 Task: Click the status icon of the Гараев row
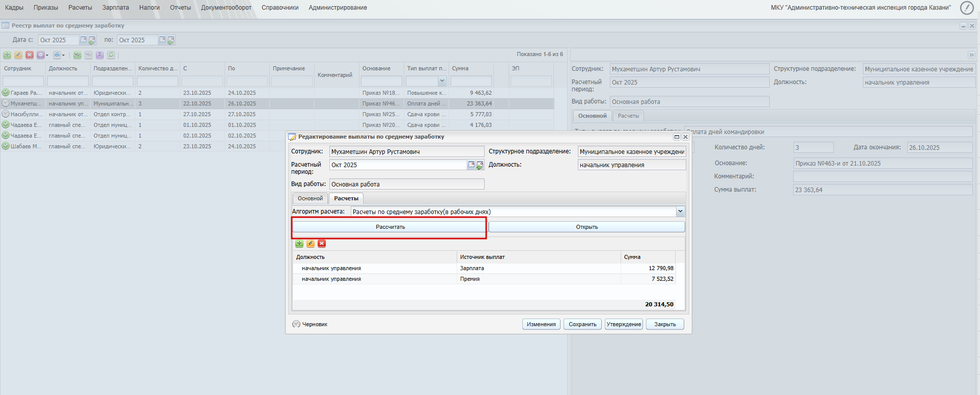[x=6, y=93]
